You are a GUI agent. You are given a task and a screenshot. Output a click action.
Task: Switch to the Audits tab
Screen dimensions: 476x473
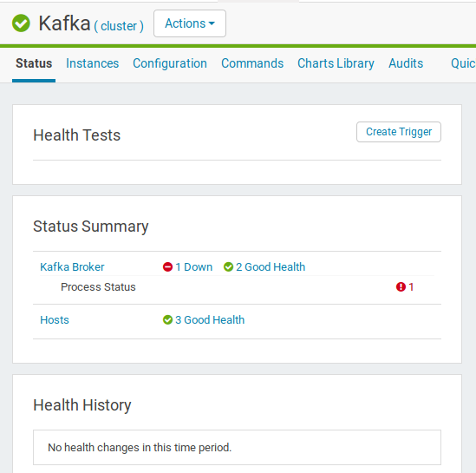[406, 63]
